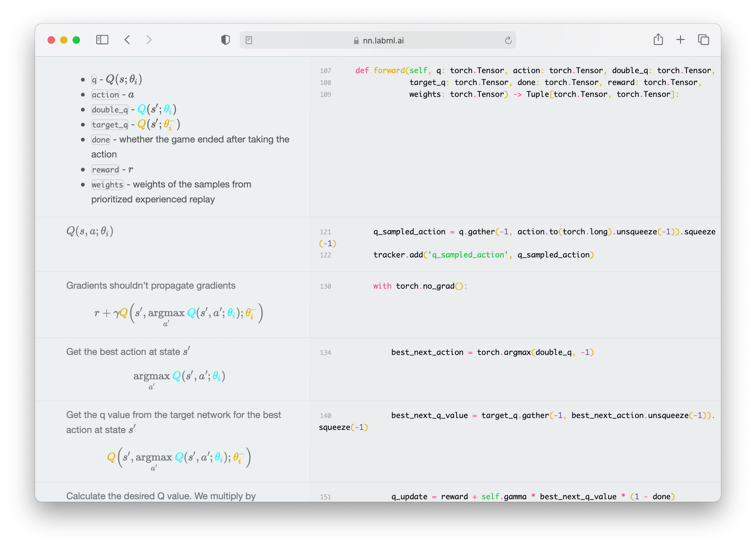The image size is (756, 548).
Task: Go forward with the right chevron
Action: click(149, 40)
